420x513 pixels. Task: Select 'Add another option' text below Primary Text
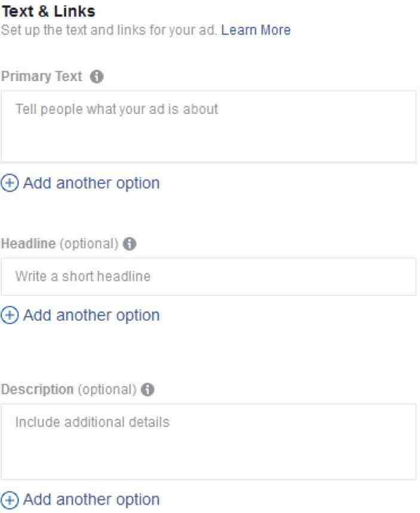(92, 183)
